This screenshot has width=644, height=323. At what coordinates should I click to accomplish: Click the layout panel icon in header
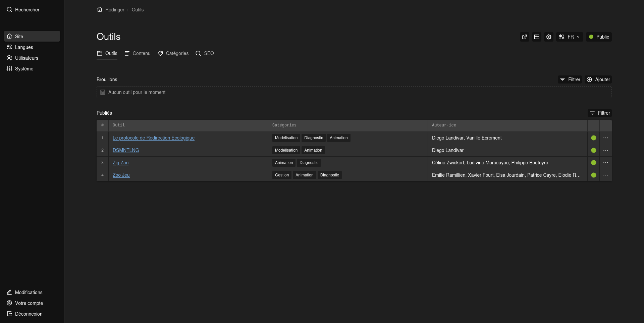point(537,37)
